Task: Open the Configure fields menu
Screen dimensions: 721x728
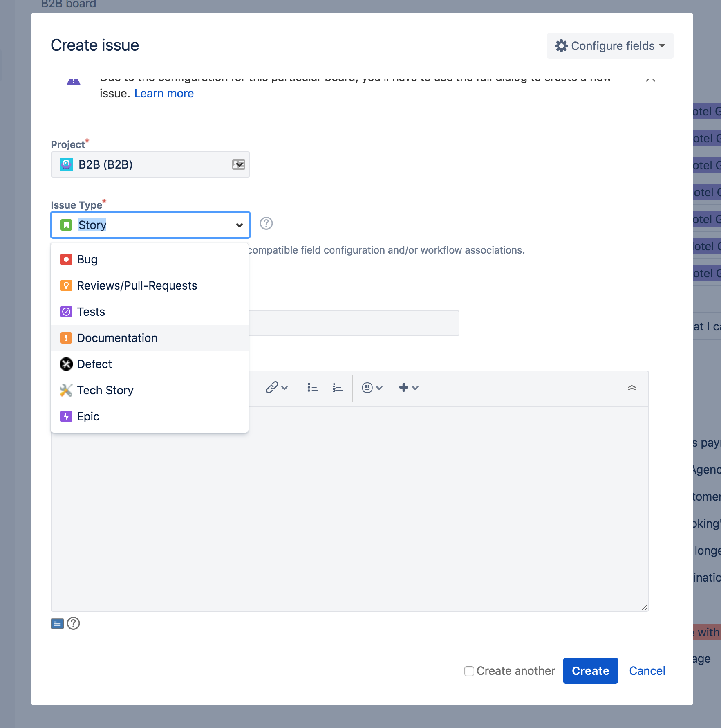Action: (610, 46)
